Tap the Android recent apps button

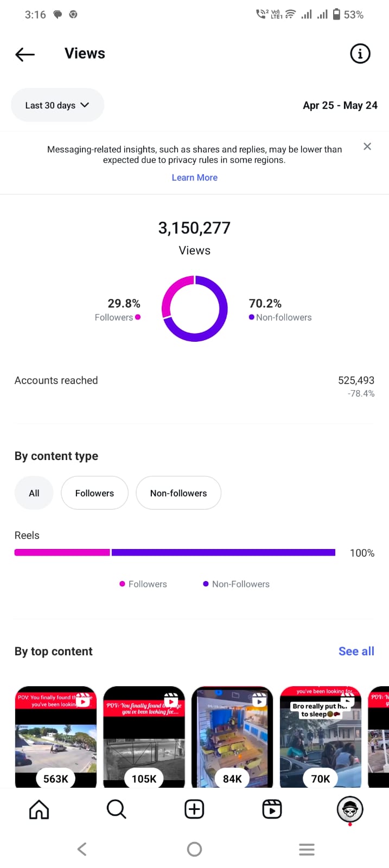pyautogui.click(x=307, y=849)
